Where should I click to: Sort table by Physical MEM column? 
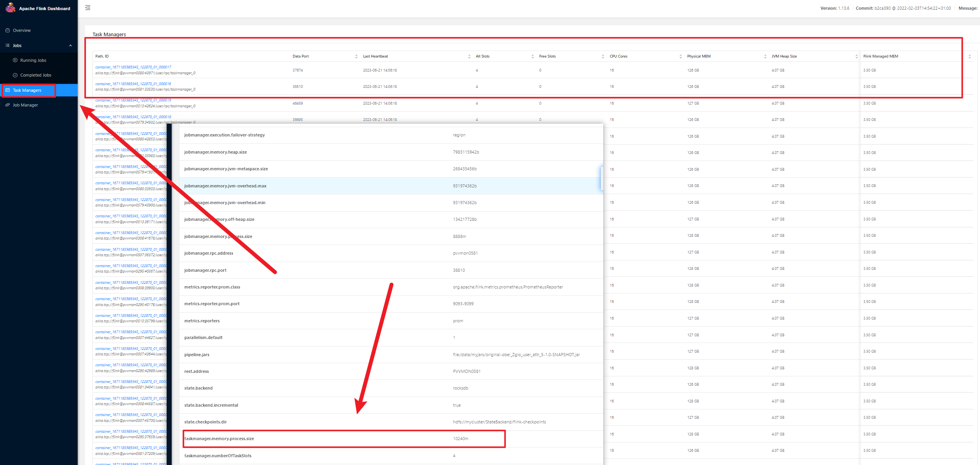tap(765, 56)
